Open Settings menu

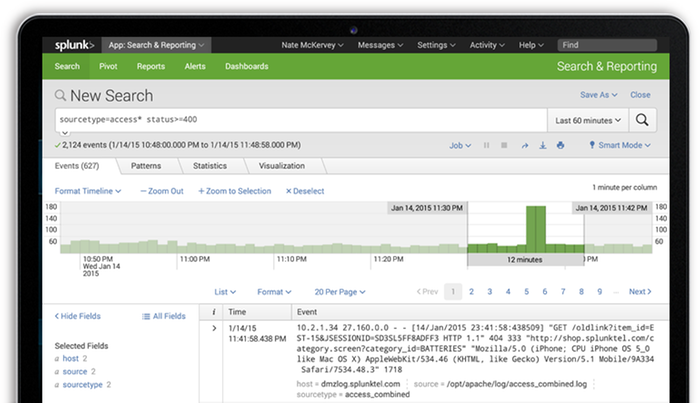click(436, 45)
